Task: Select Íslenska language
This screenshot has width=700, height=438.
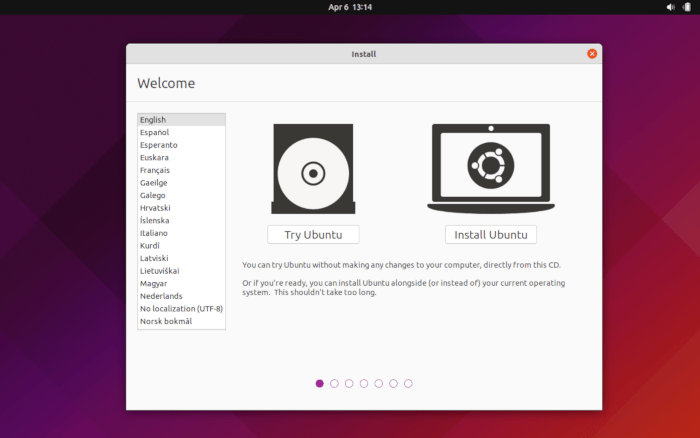Action: (181, 220)
